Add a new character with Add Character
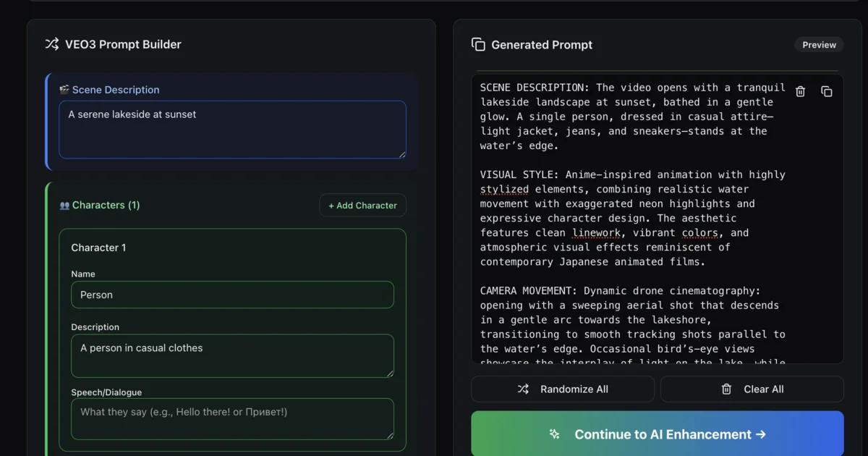 tap(362, 205)
